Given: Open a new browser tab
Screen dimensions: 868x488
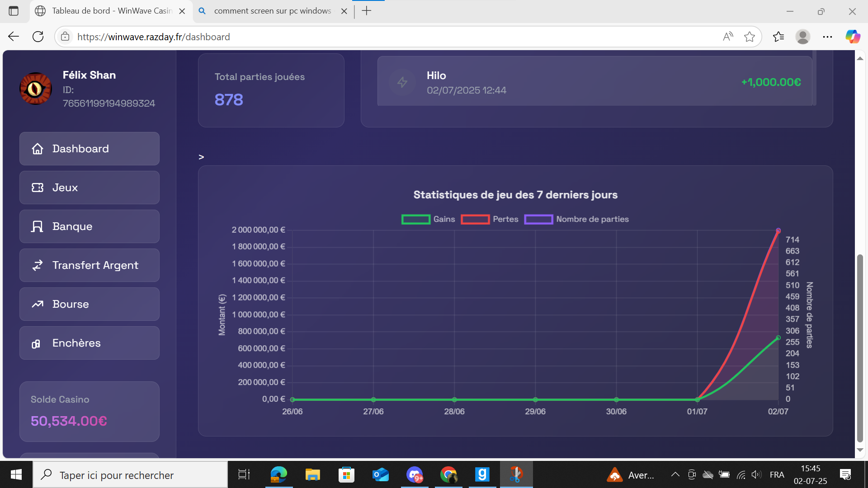Looking at the screenshot, I should pyautogui.click(x=367, y=11).
